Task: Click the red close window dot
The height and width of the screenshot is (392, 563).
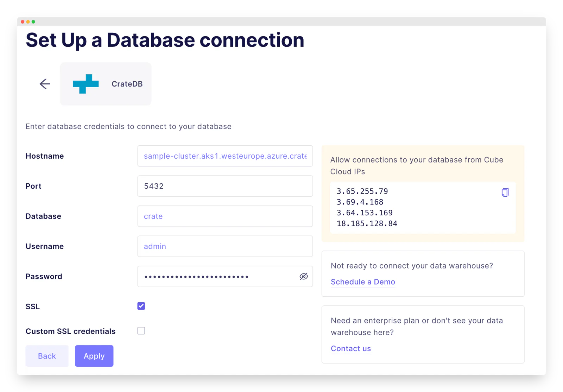Action: click(23, 22)
